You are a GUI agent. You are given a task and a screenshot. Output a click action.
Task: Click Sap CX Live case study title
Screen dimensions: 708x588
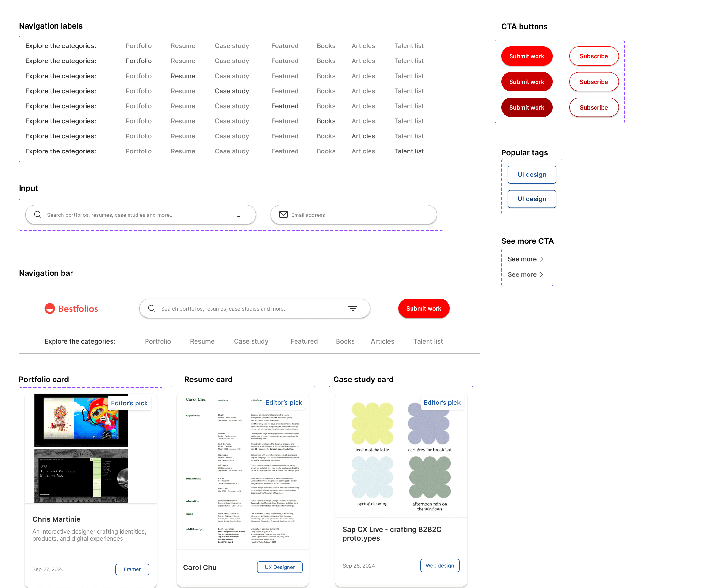[x=392, y=534]
